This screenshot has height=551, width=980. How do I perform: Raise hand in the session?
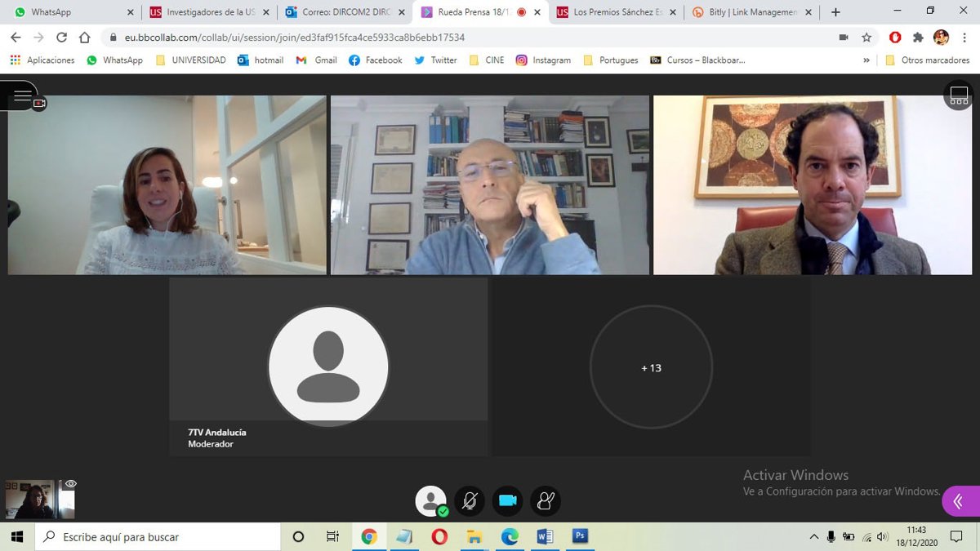tap(546, 500)
